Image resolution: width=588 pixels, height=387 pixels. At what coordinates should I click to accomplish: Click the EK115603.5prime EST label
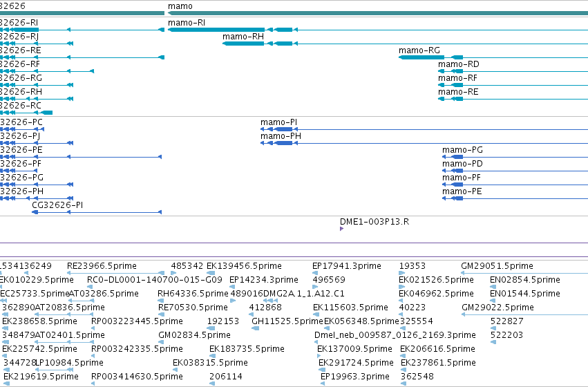coord(350,308)
